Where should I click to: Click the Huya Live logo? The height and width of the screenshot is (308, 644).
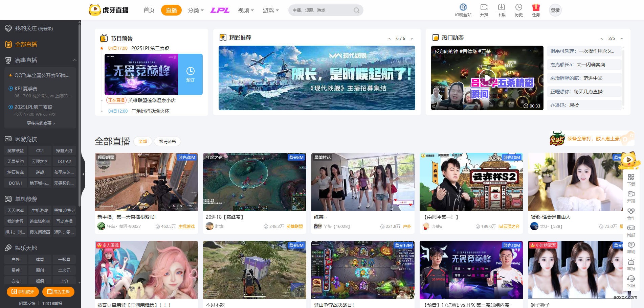pyautogui.click(x=109, y=10)
